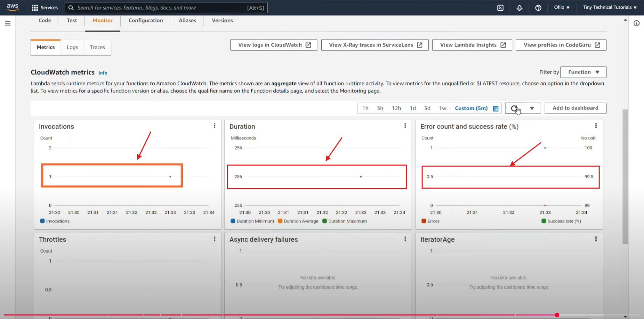Image resolution: width=644 pixels, height=319 pixels.
Task: Open the Error count widget options menu
Action: (x=596, y=126)
